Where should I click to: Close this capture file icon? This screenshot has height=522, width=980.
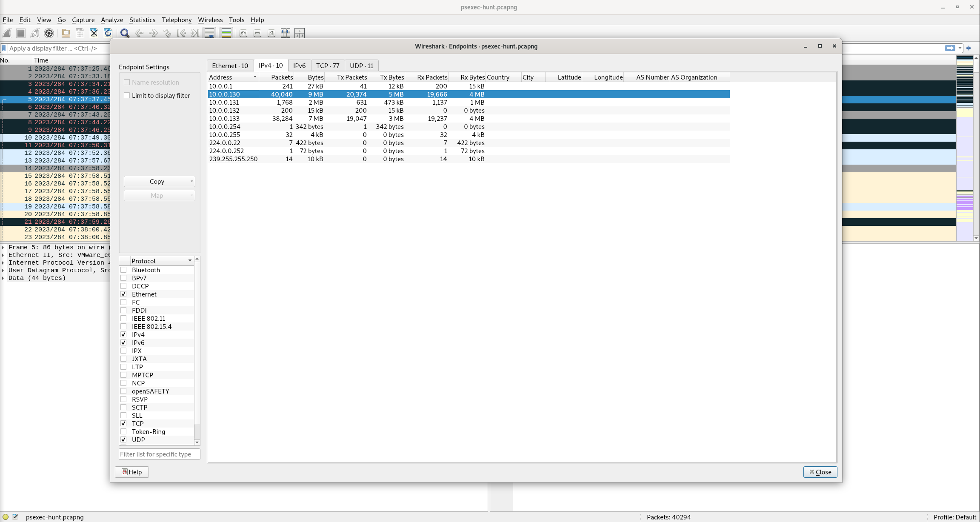(x=94, y=33)
